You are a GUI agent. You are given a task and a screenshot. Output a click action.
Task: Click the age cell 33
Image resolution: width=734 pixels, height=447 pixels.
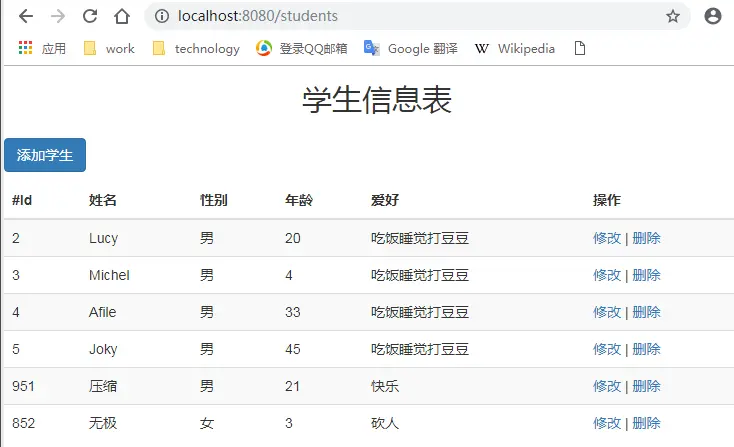coord(293,312)
